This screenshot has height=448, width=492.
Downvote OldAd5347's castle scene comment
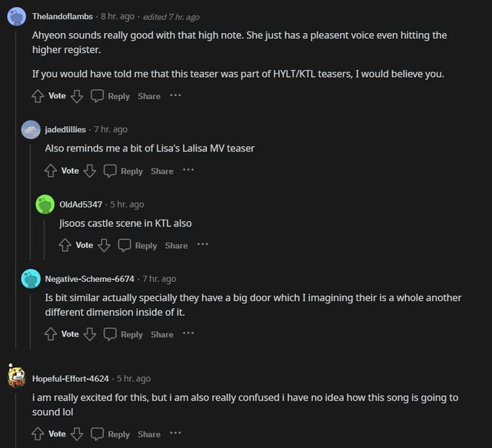tap(104, 245)
